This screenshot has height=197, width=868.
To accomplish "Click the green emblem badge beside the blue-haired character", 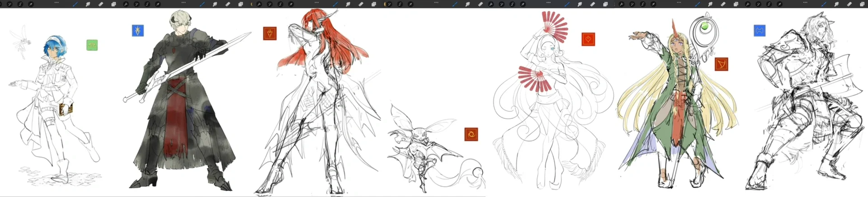I will 92,45.
